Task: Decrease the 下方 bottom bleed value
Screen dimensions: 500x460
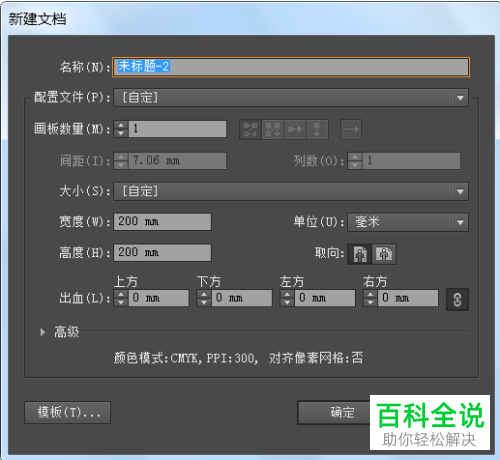Action: click(x=204, y=302)
